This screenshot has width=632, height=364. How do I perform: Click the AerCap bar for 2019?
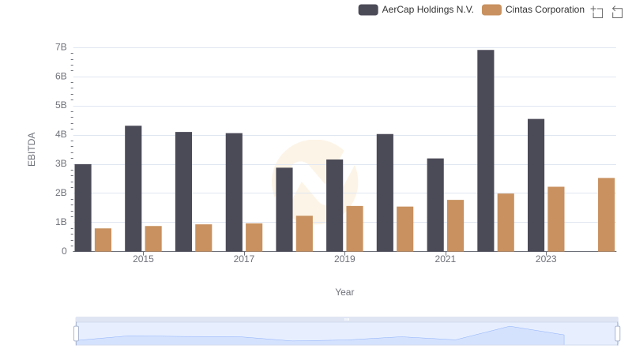coord(334,205)
